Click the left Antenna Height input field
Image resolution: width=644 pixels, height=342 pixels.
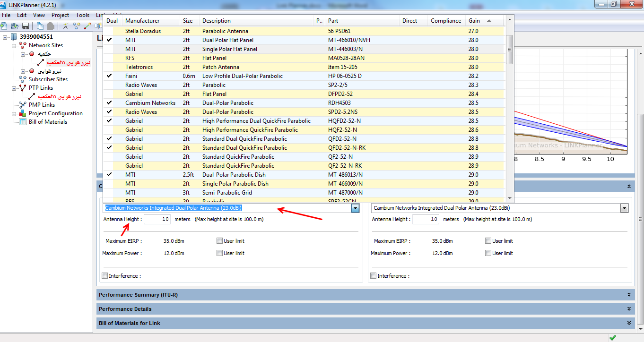click(157, 219)
